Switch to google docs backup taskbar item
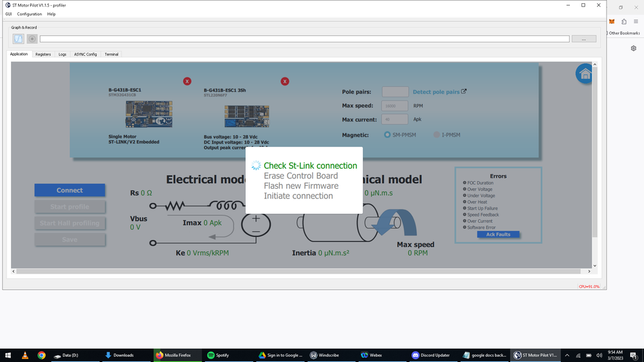Viewport: 644px width, 362px height. [485, 356]
